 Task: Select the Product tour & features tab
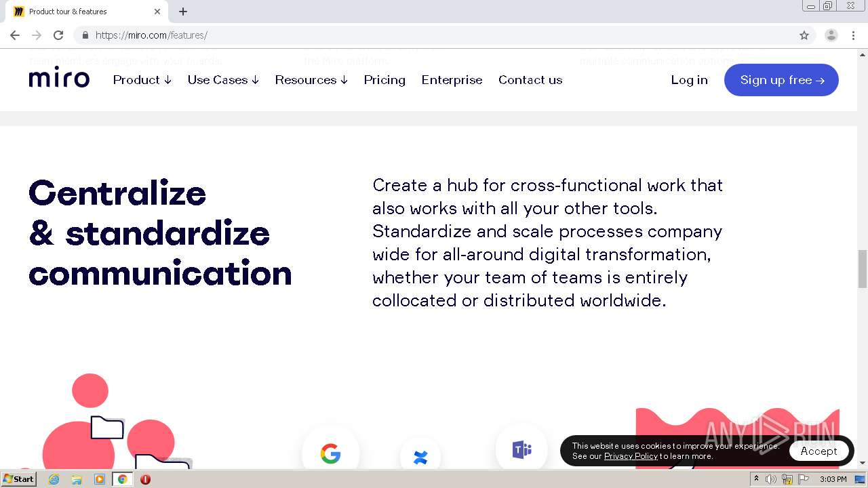point(87,12)
